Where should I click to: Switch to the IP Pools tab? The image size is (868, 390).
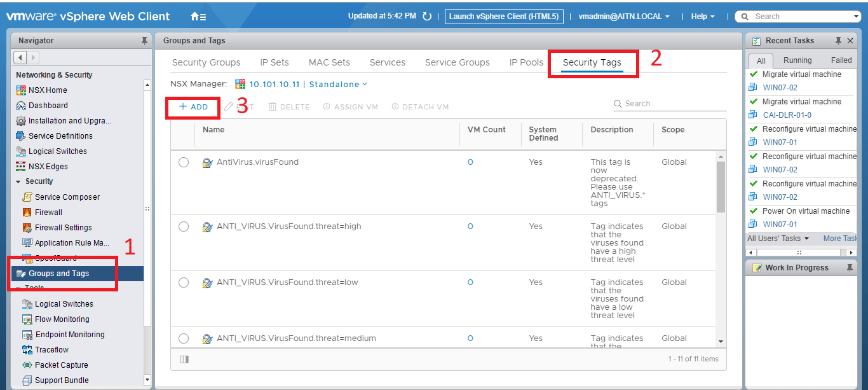pyautogui.click(x=526, y=62)
